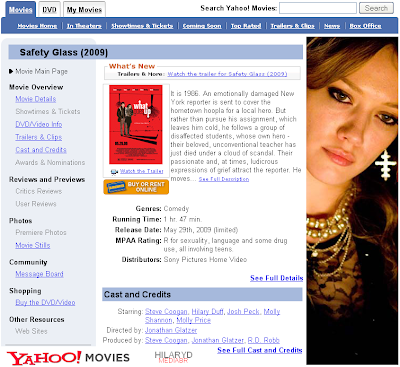This screenshot has width=400, height=367.
Task: Open Molly Price cast link
Action: [x=194, y=320]
